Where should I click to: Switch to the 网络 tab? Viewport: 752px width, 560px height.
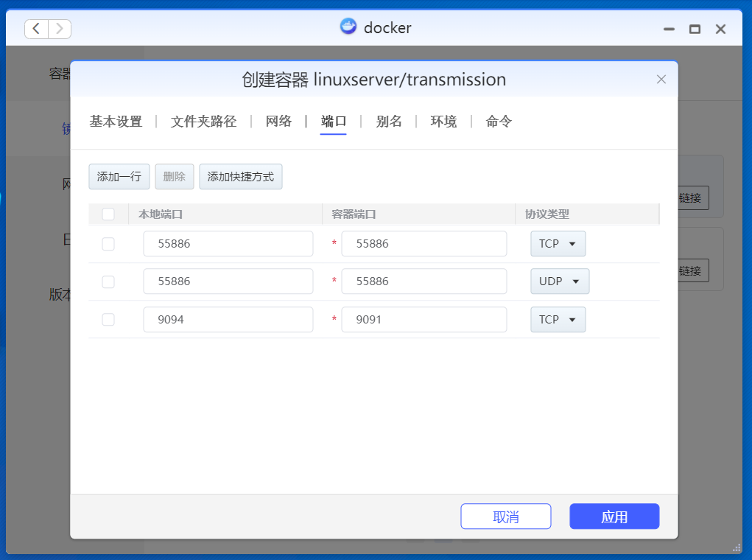[278, 122]
